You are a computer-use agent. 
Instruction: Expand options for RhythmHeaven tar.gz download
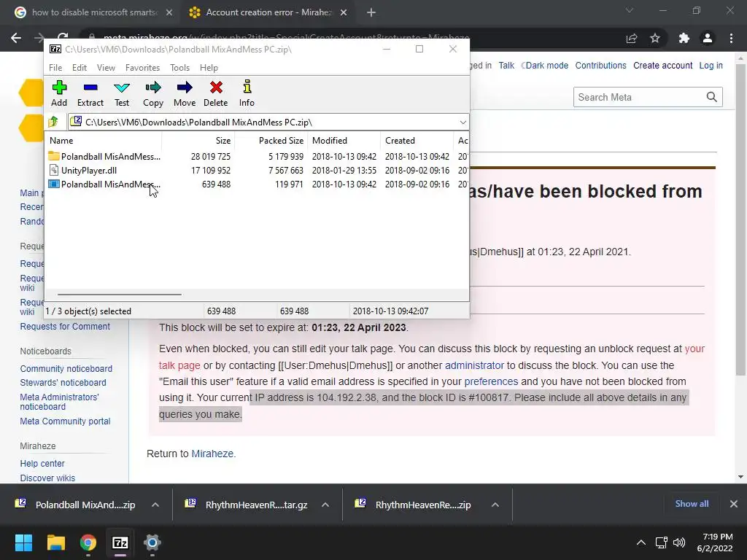pyautogui.click(x=325, y=505)
